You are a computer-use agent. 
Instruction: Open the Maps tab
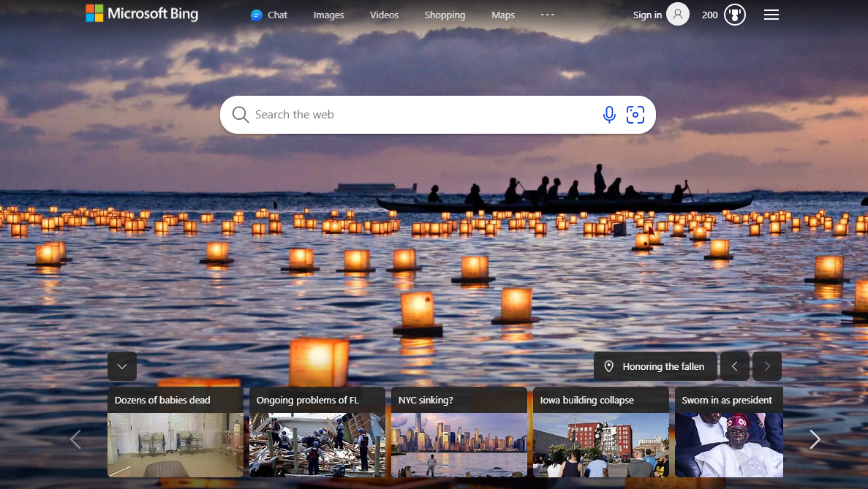502,15
